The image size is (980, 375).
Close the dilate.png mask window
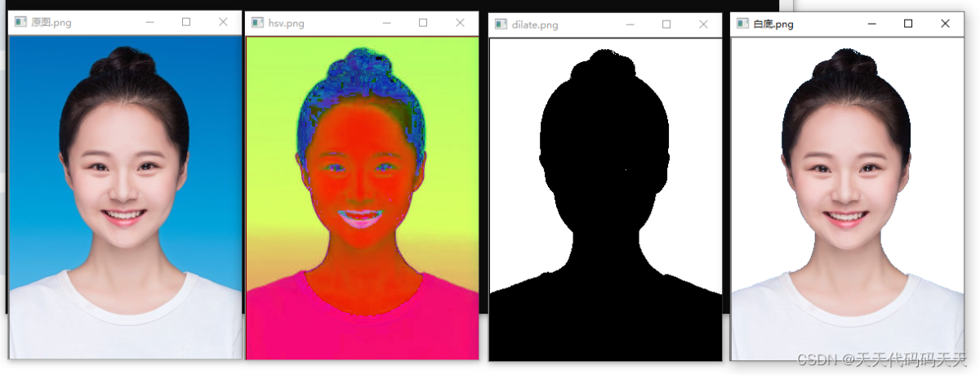point(703,25)
